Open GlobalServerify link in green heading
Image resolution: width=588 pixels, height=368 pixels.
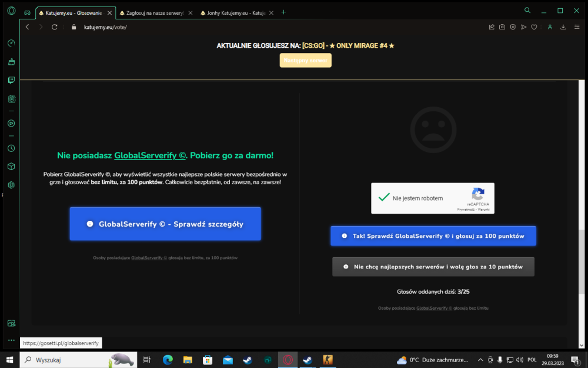(x=150, y=155)
